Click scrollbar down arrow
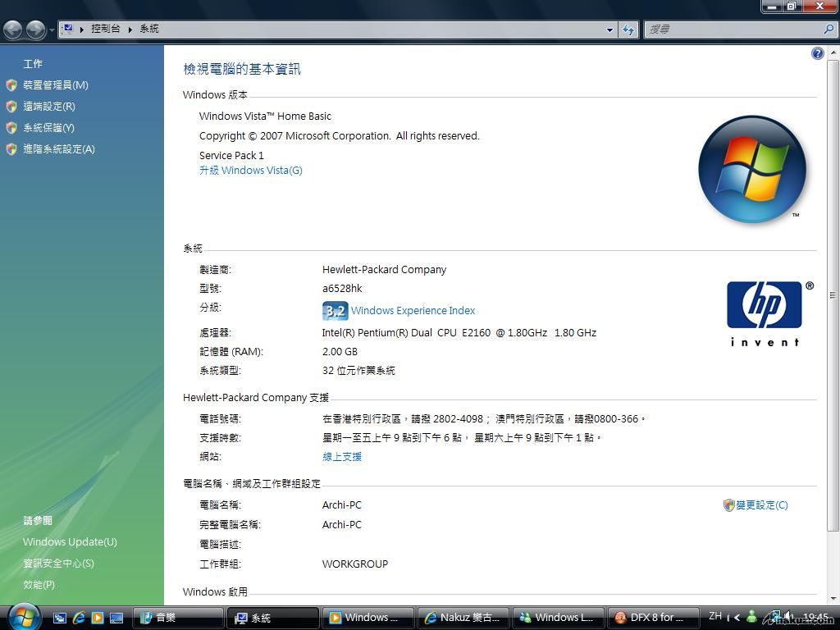This screenshot has width=840, height=630. tap(833, 599)
